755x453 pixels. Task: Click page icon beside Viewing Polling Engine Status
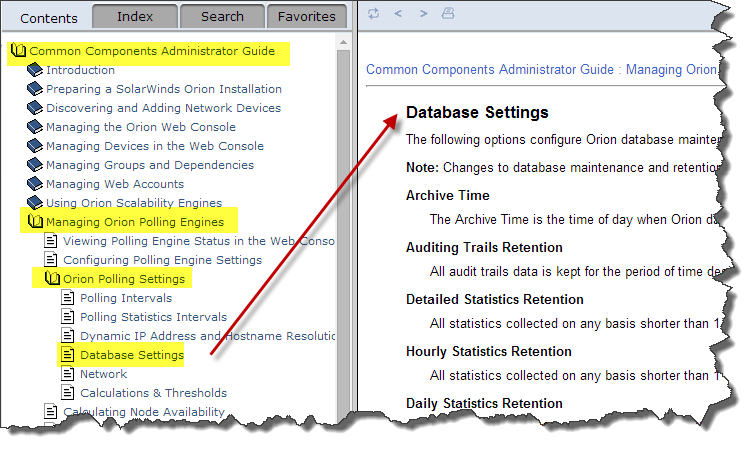pos(51,241)
